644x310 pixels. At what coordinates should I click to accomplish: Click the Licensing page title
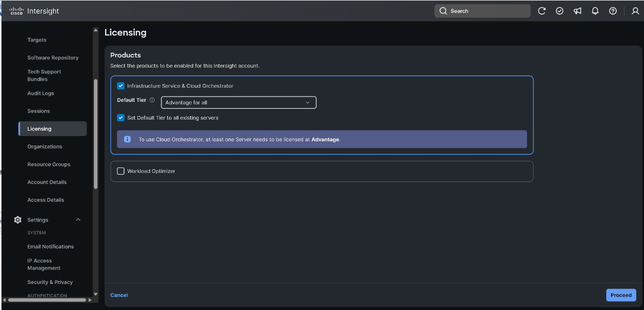pyautogui.click(x=126, y=33)
